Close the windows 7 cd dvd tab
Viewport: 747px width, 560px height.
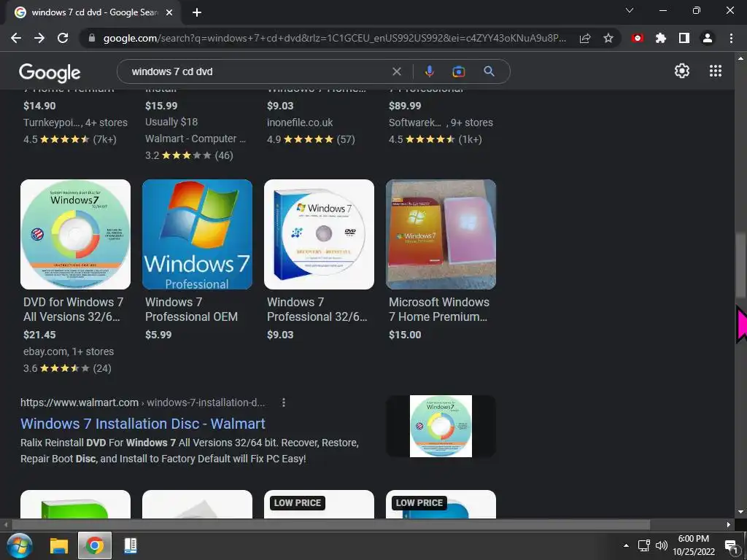tap(169, 12)
